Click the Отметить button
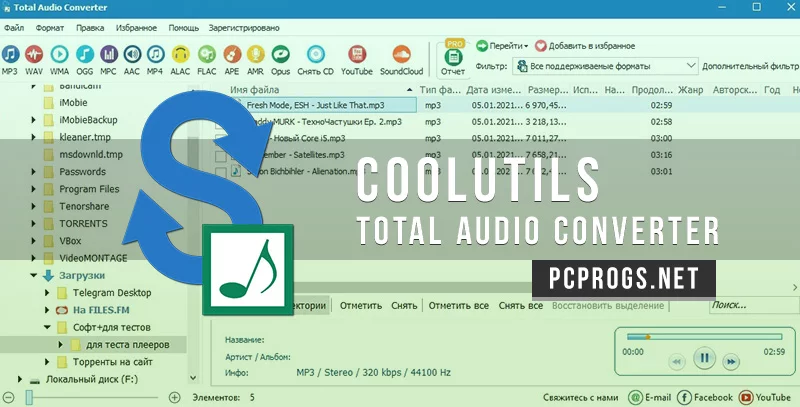800x407 pixels. pos(361,306)
